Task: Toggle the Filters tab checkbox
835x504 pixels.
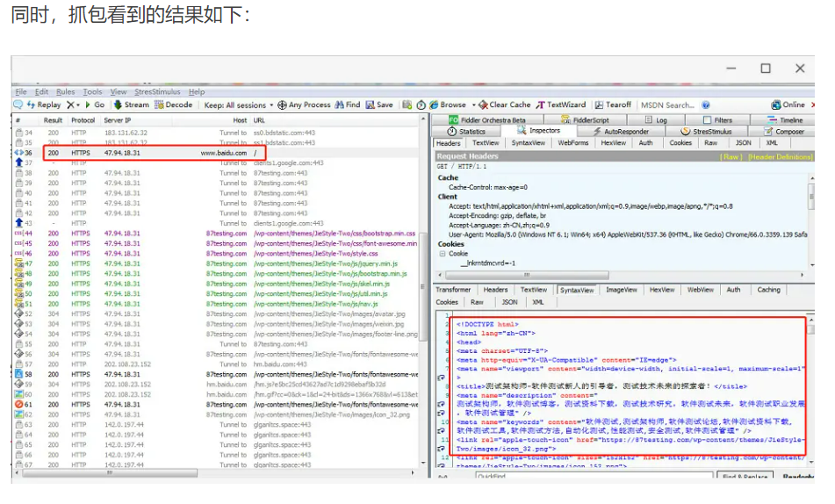Action: tap(705, 120)
